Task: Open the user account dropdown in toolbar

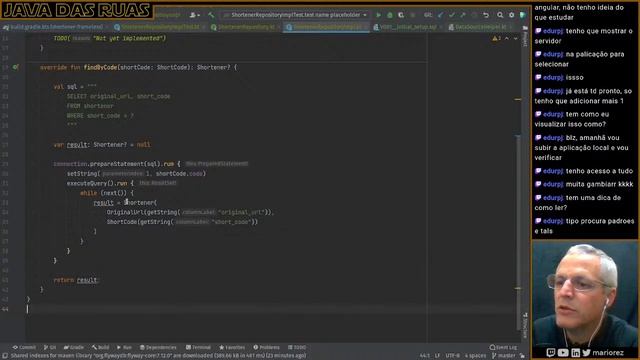Action: 195,15
